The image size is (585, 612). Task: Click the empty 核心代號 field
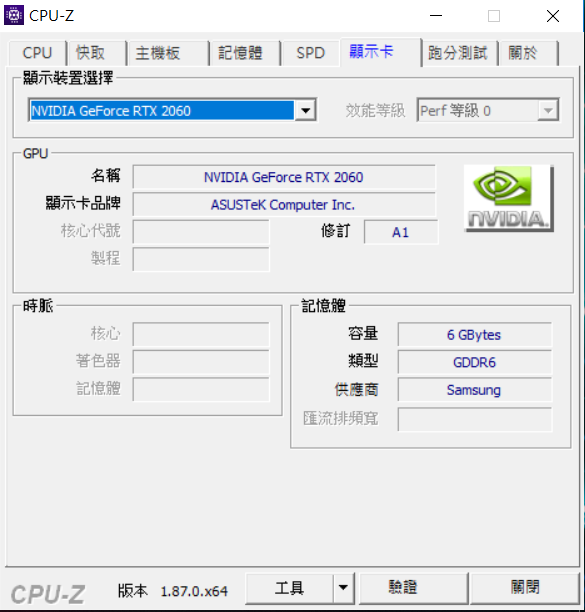tap(201, 232)
